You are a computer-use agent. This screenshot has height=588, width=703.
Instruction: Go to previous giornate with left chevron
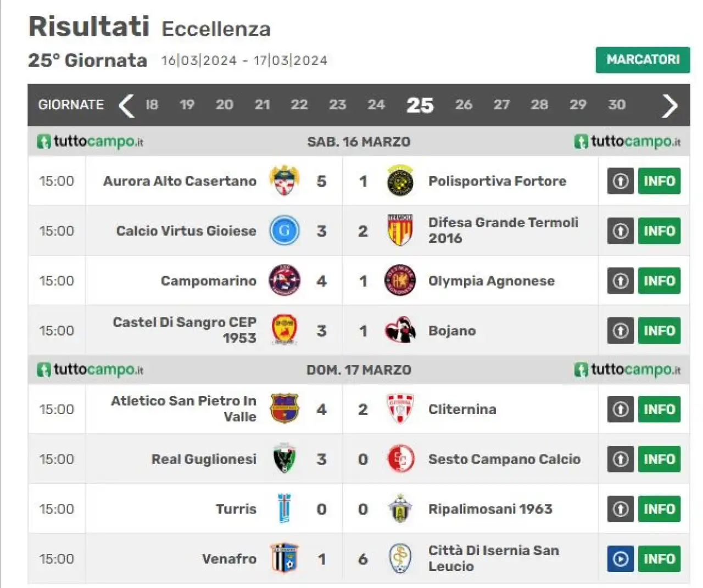click(x=126, y=105)
